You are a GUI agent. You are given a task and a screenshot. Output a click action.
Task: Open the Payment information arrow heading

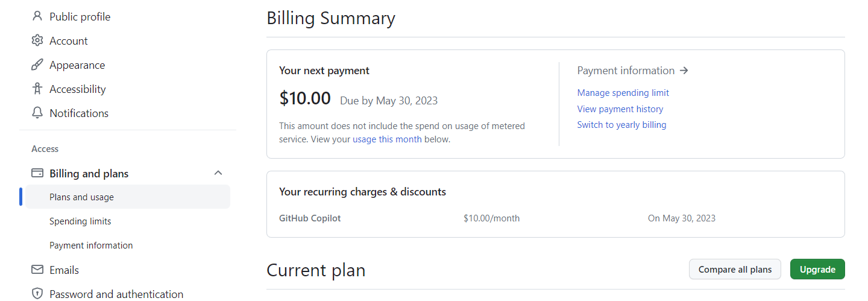tap(632, 71)
